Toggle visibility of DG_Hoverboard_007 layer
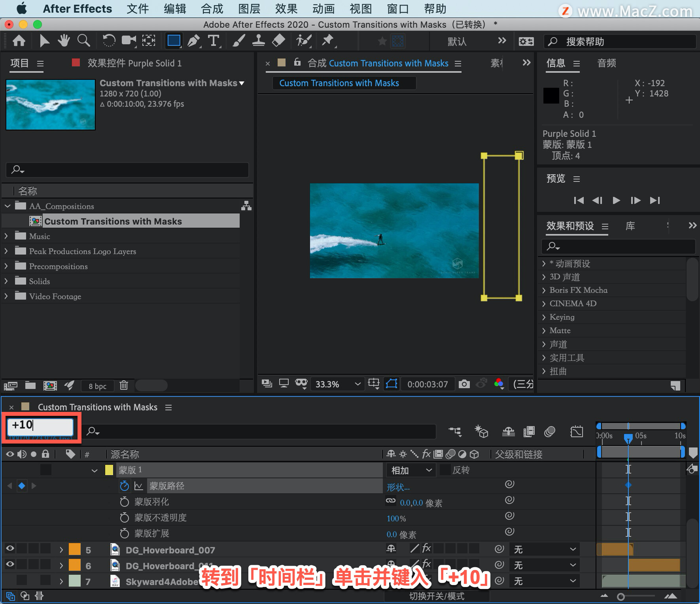The image size is (700, 604). click(x=10, y=548)
